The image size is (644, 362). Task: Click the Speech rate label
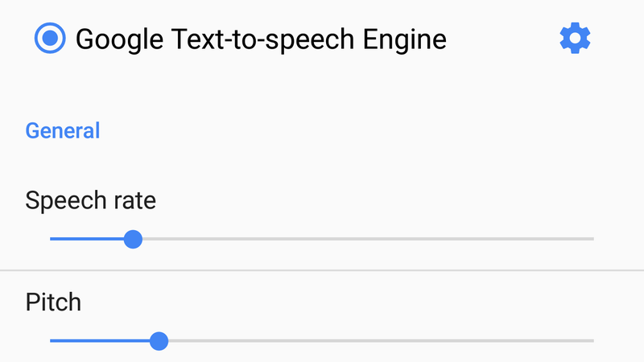pos(90,200)
